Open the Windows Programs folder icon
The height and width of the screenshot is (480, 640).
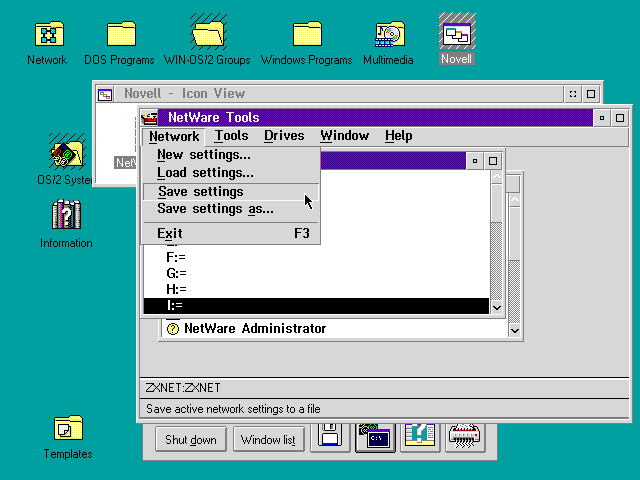coord(307,33)
